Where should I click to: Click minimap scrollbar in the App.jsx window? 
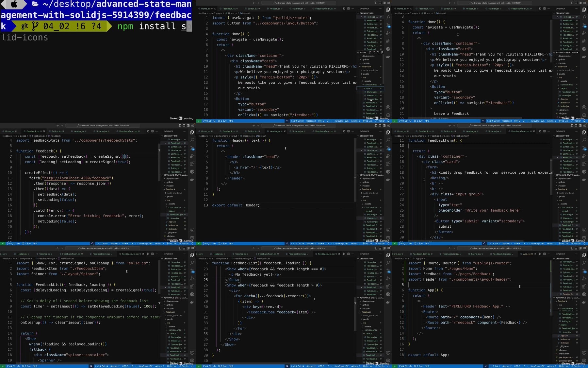pos(551,288)
